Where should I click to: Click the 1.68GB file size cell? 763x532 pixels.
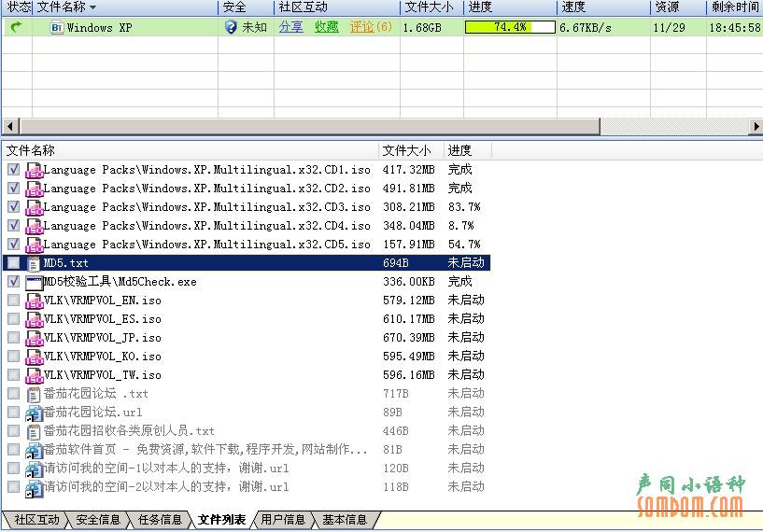(x=422, y=28)
